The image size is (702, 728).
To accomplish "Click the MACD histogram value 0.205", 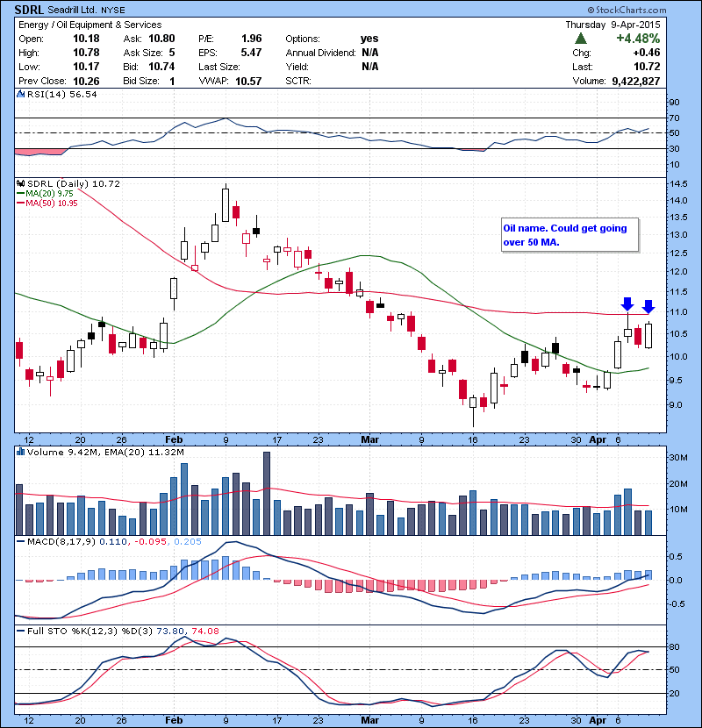I will [188, 542].
